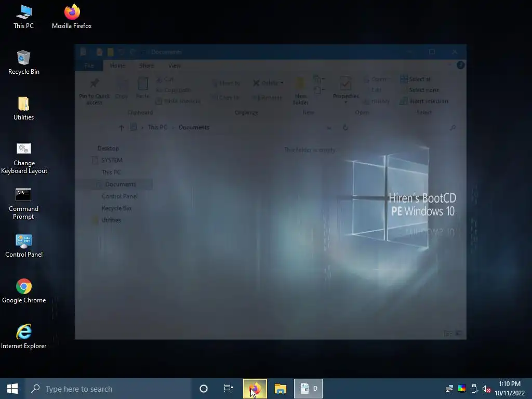532x399 pixels.
Task: Select Recycle Bin in the navigation tree
Action: click(116, 208)
